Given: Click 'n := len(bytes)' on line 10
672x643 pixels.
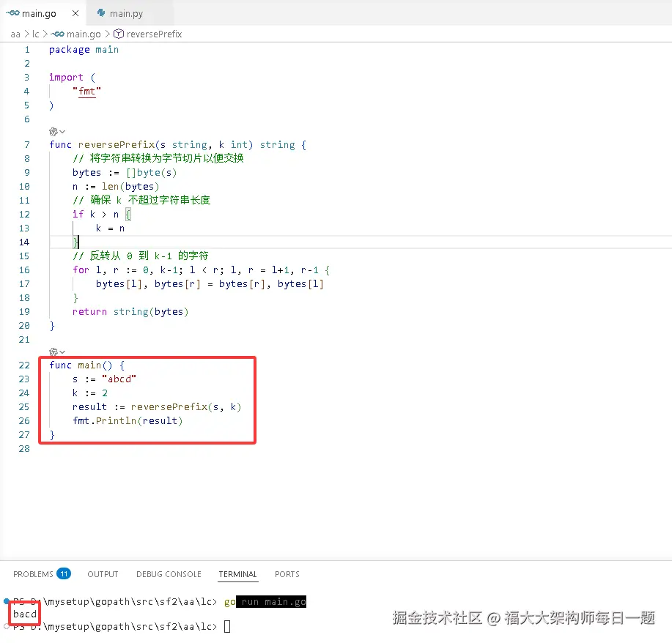Looking at the screenshot, I should tap(116, 187).
